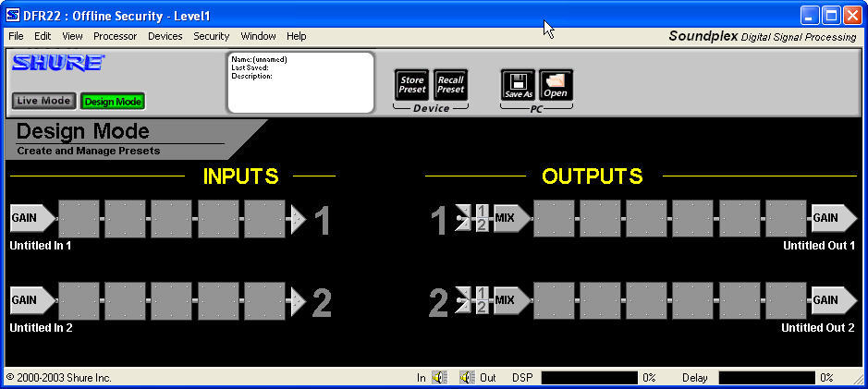Click the input 1 arrow connector

(x=299, y=219)
